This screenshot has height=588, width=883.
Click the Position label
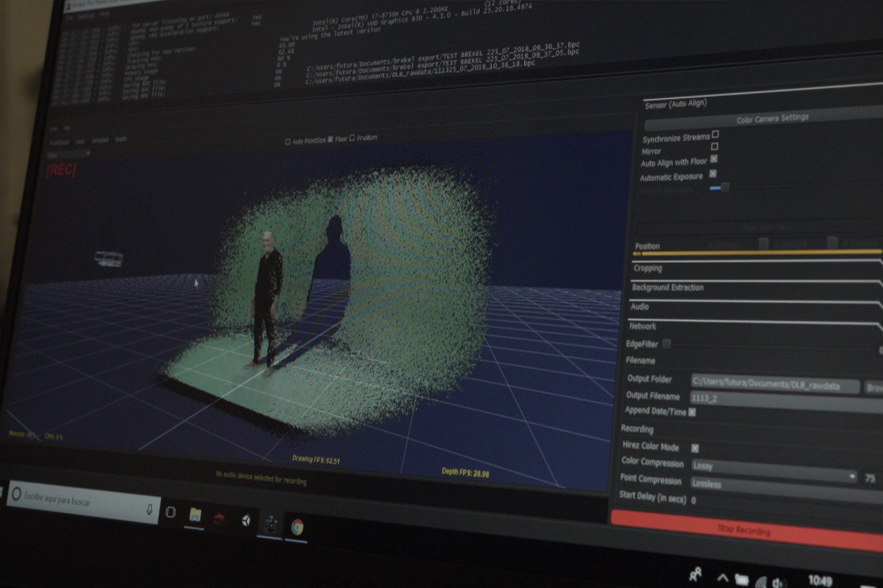point(647,246)
